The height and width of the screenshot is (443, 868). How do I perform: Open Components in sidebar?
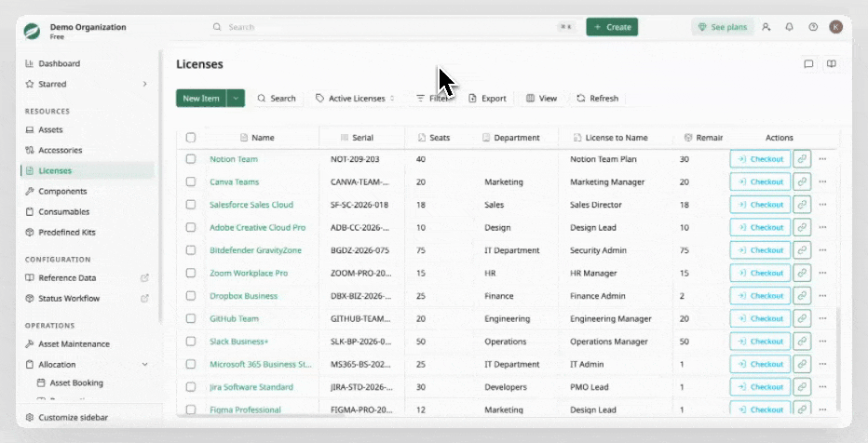(88, 191)
